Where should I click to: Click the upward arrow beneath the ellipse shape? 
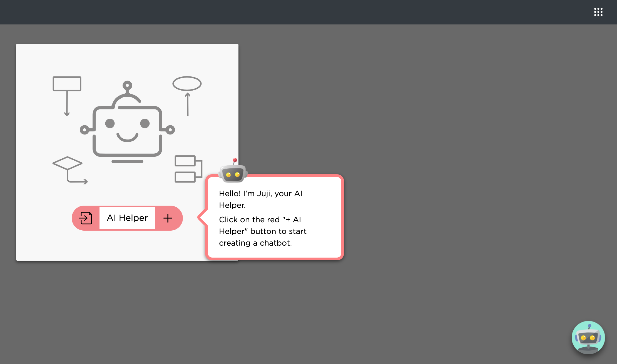(x=188, y=104)
